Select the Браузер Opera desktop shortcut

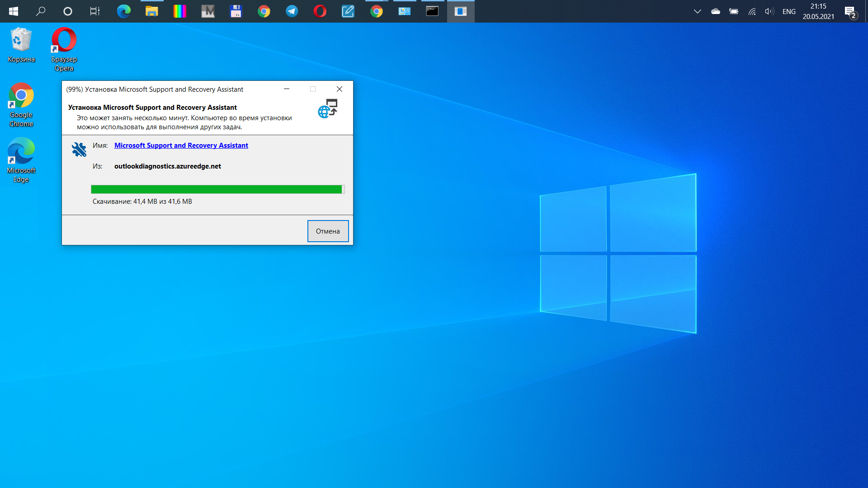tap(64, 49)
